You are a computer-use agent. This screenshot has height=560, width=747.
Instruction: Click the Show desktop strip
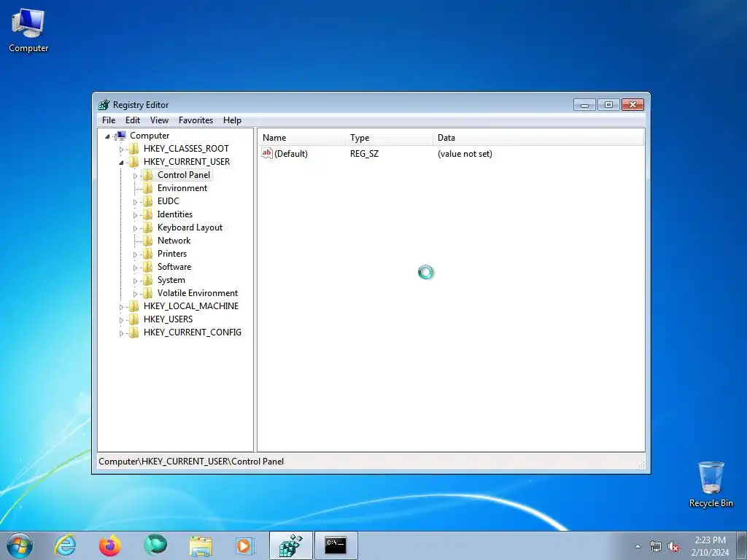(x=742, y=545)
